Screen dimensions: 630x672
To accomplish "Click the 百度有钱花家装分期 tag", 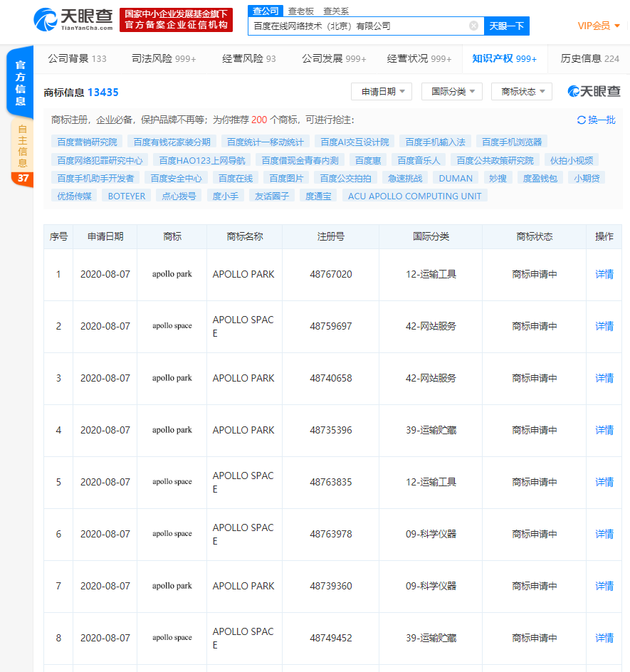I will pyautogui.click(x=172, y=142).
